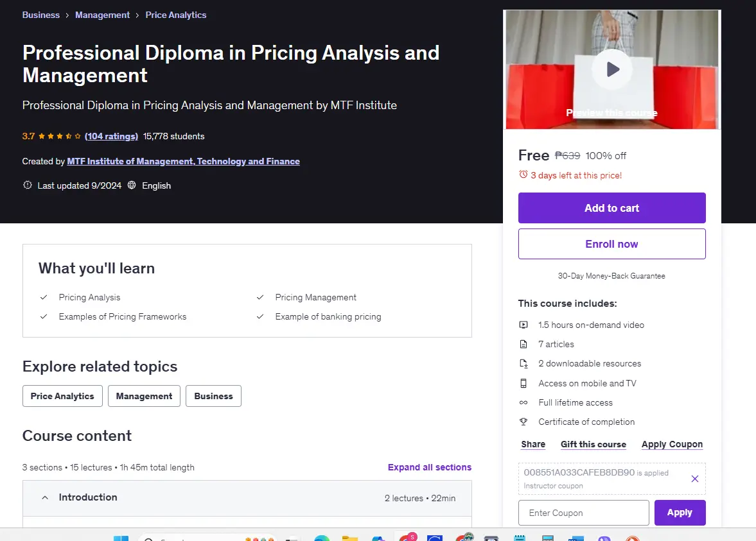This screenshot has width=756, height=541.
Task: Click the English language label
Action: (x=156, y=185)
